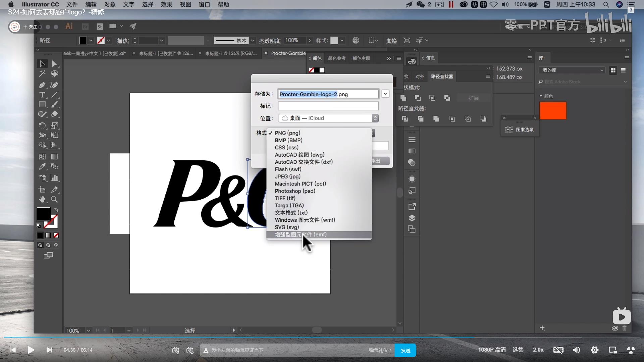Click Exclude shape mode icon
This screenshot has width=644, height=362.
pyautogui.click(x=447, y=98)
